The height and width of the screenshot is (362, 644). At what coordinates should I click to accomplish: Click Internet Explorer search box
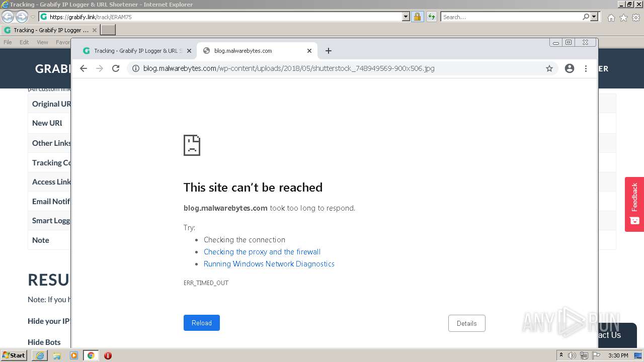[511, 17]
